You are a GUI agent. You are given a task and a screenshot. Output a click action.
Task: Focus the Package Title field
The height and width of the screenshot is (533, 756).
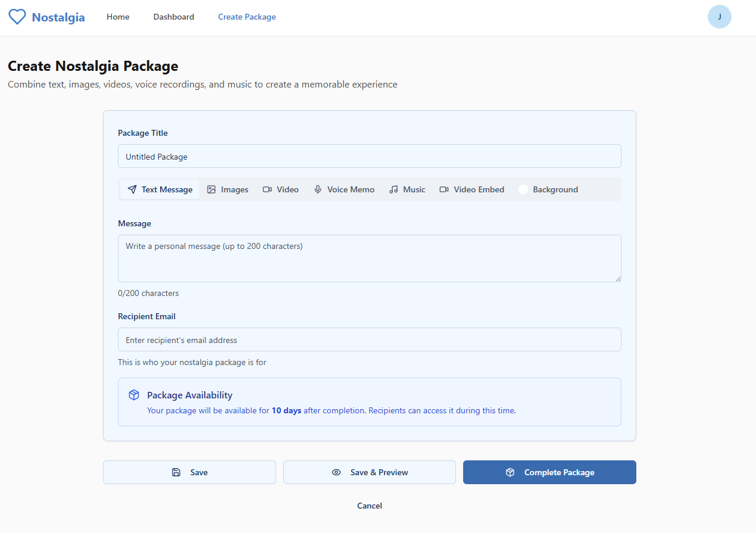point(369,157)
